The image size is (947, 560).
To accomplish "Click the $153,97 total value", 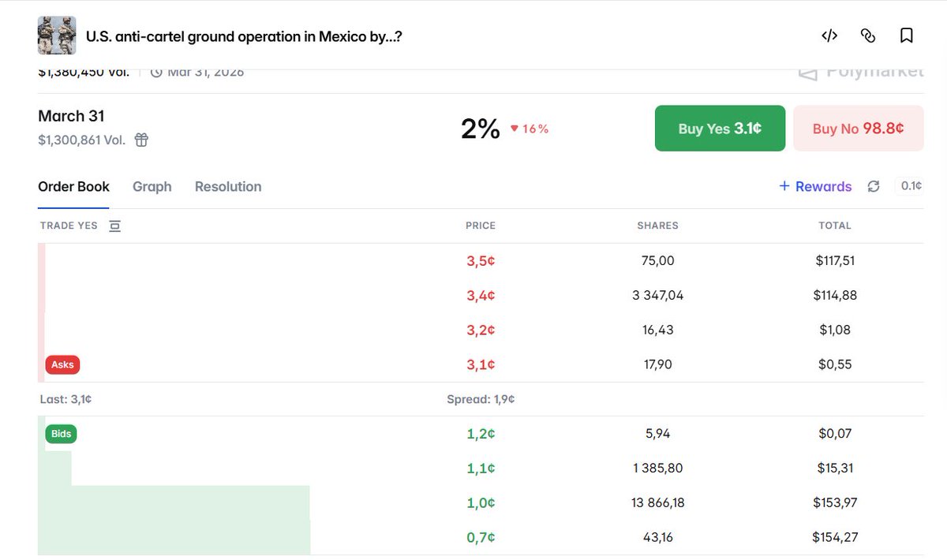I will coord(835,502).
